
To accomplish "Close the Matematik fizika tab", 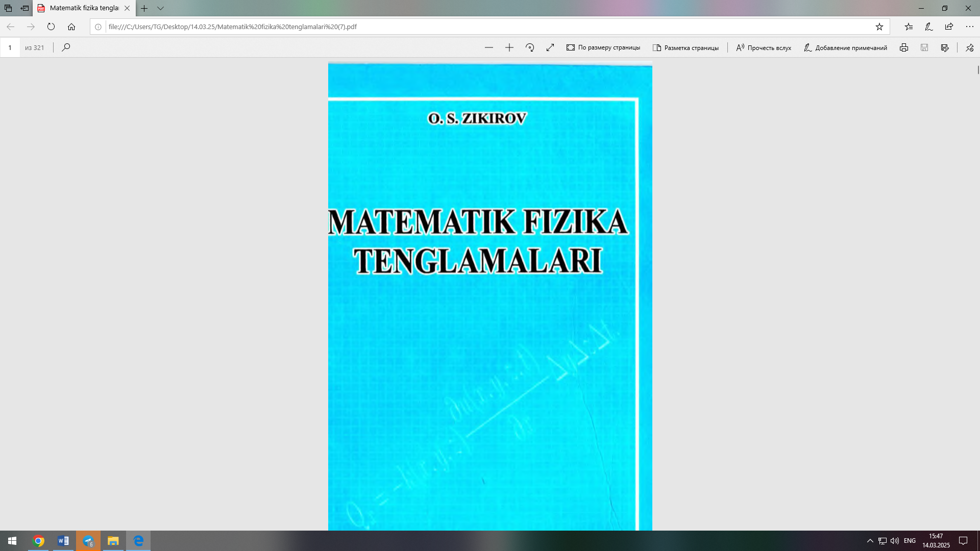I will point(127,8).
